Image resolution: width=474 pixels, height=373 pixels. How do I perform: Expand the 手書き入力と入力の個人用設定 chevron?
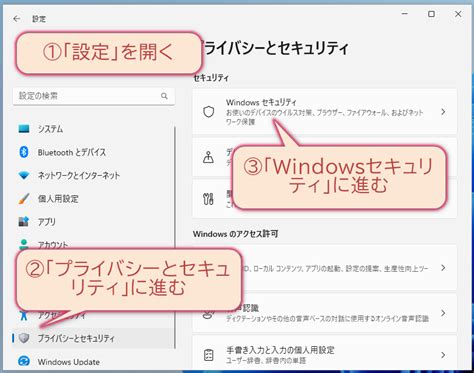coord(443,355)
